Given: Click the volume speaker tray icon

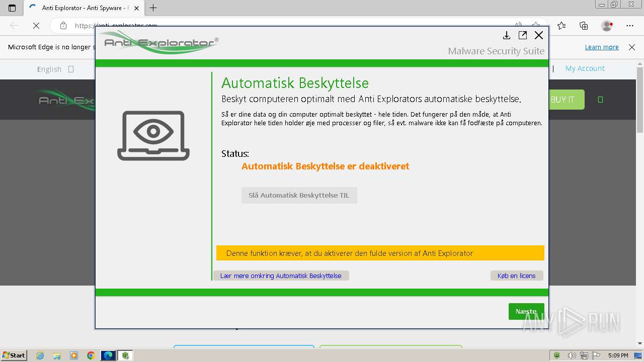Looking at the screenshot, I should coord(572,355).
